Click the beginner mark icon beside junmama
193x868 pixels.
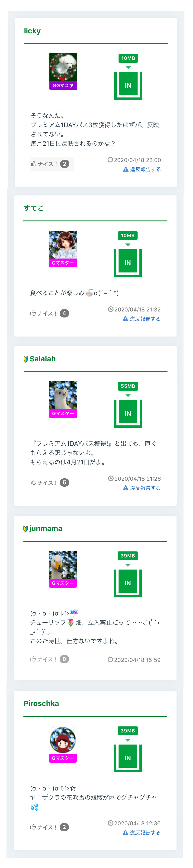(26, 529)
